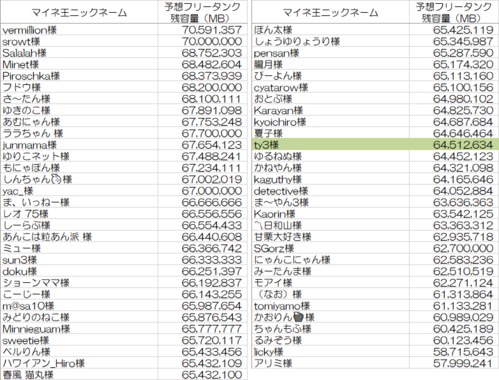This screenshot has height=380, width=499.
Task: Click value 60.989.029
Action: (x=463, y=318)
